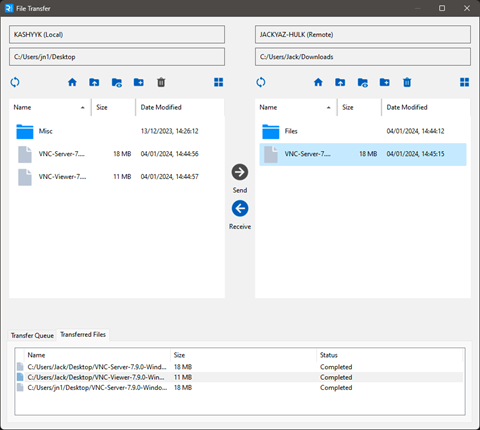The height and width of the screenshot is (430, 480).
Task: Switch remote pane to grid view
Action: (x=465, y=82)
